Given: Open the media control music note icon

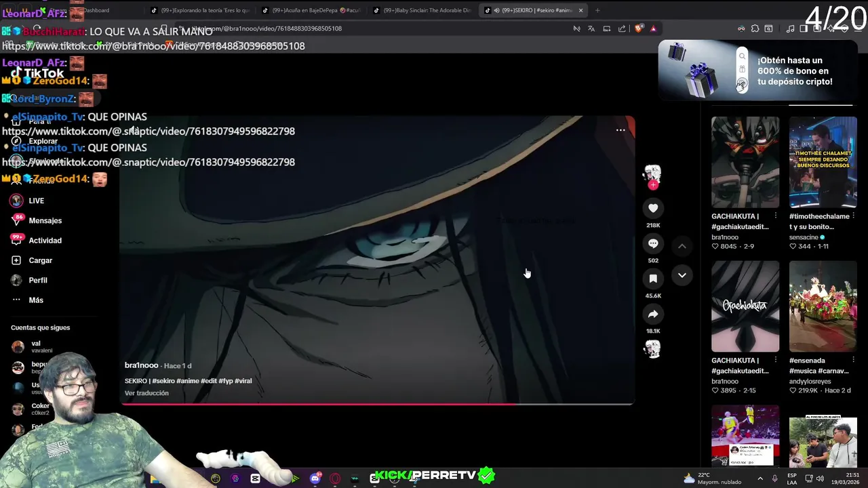Looking at the screenshot, I should 790,28.
